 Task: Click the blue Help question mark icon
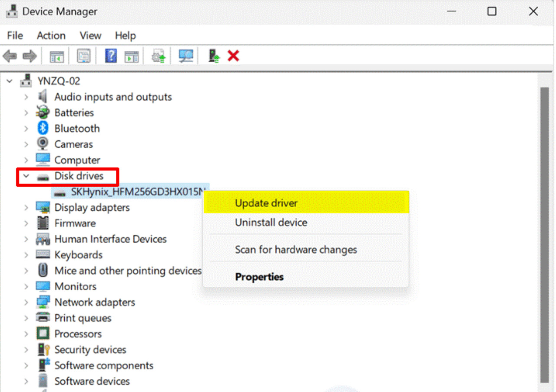(x=111, y=56)
